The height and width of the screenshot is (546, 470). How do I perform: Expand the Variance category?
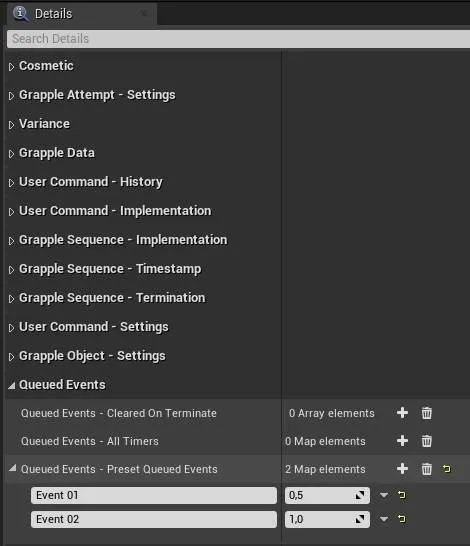[11, 125]
